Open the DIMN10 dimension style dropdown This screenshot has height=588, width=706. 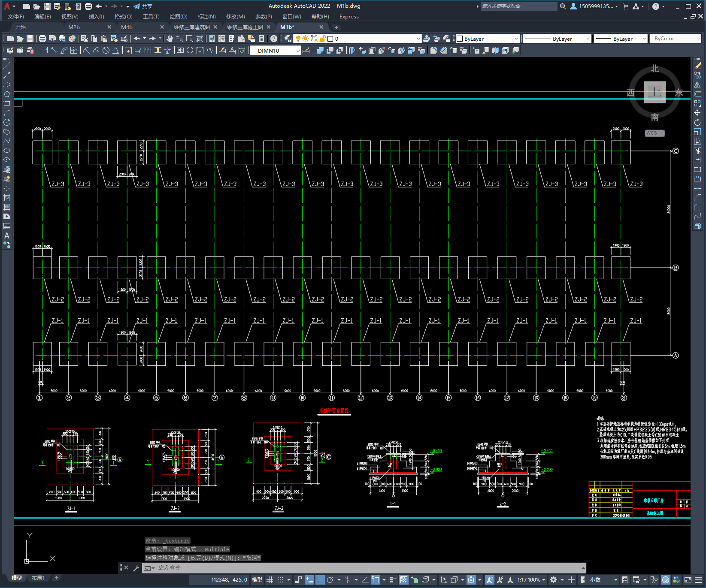[275, 51]
